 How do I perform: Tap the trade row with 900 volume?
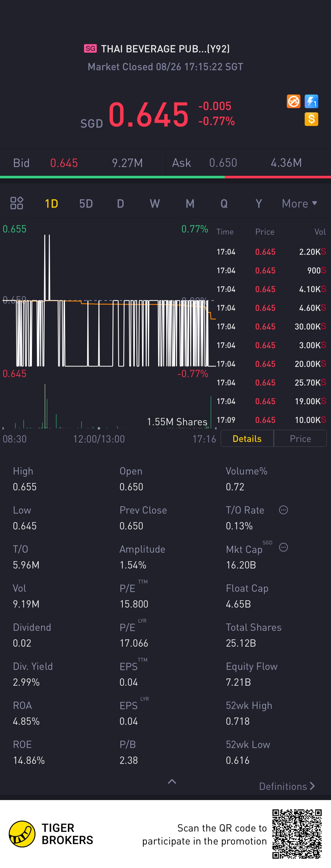[271, 270]
